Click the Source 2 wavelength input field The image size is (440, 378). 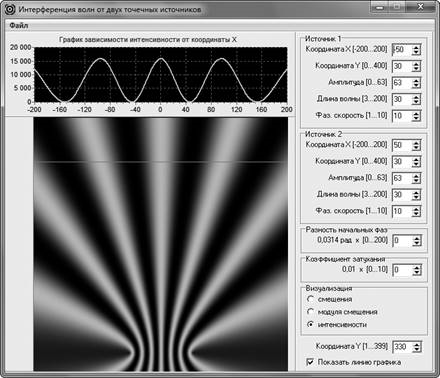point(402,195)
